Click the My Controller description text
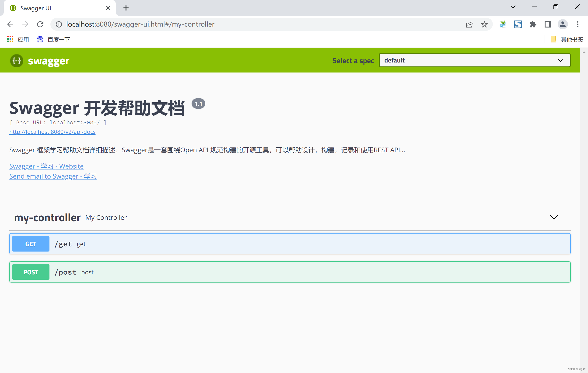 pos(106,217)
